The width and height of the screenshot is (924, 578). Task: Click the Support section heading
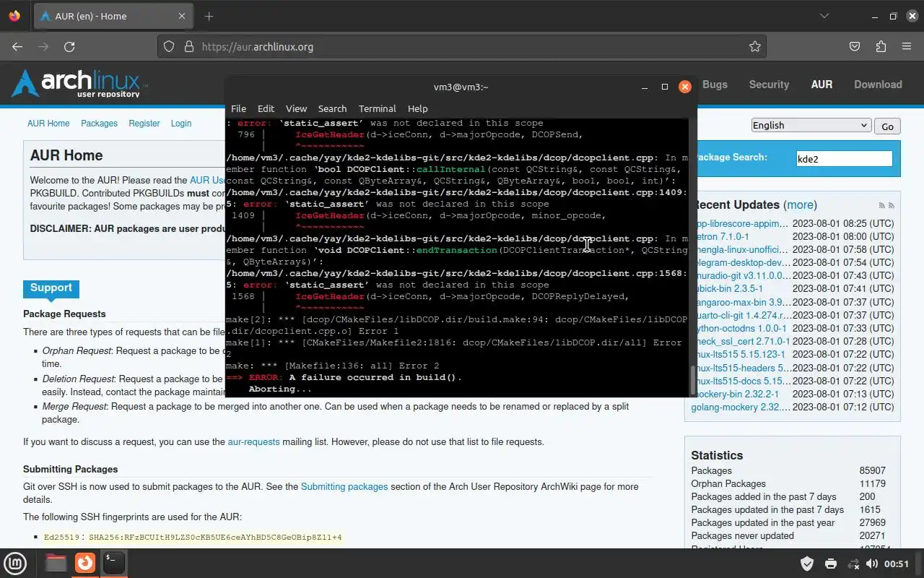(51, 288)
